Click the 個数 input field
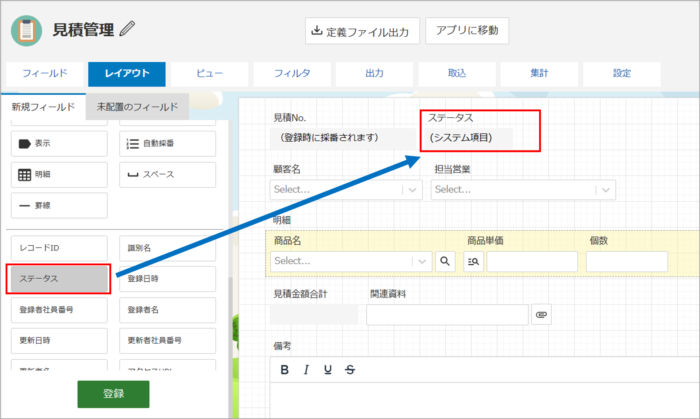The height and width of the screenshot is (419, 700). pyautogui.click(x=627, y=261)
